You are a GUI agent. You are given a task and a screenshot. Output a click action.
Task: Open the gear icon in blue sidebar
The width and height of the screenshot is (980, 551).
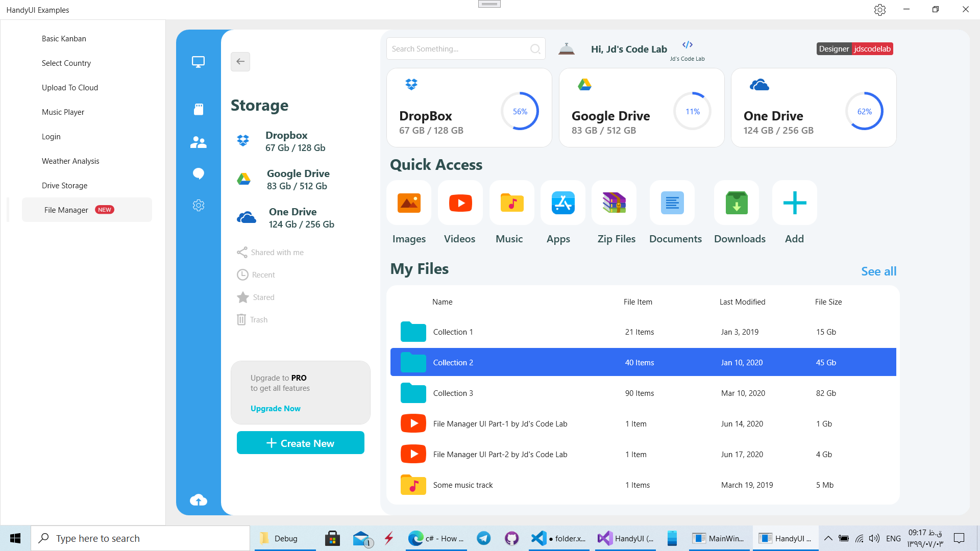click(199, 205)
